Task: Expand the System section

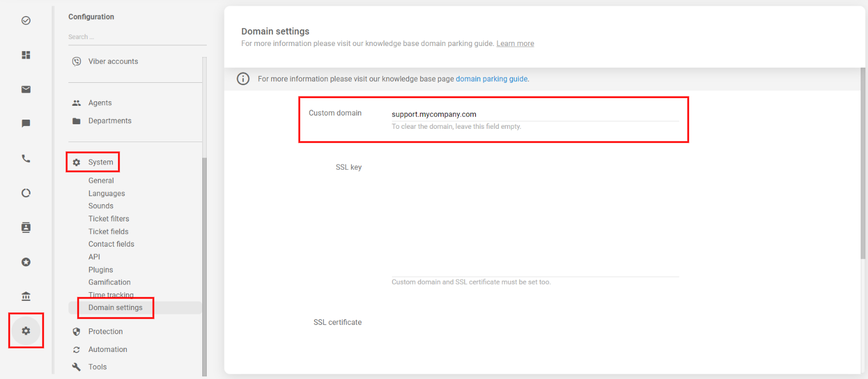Action: point(101,162)
